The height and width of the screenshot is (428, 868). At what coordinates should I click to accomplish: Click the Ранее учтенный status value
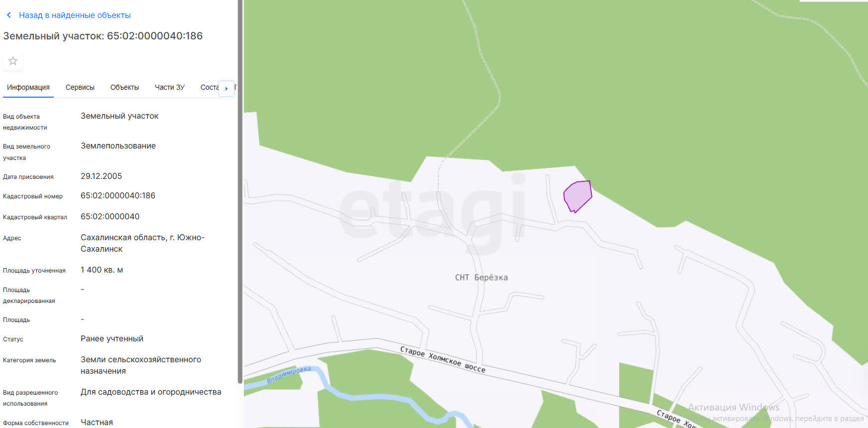pyautogui.click(x=112, y=339)
